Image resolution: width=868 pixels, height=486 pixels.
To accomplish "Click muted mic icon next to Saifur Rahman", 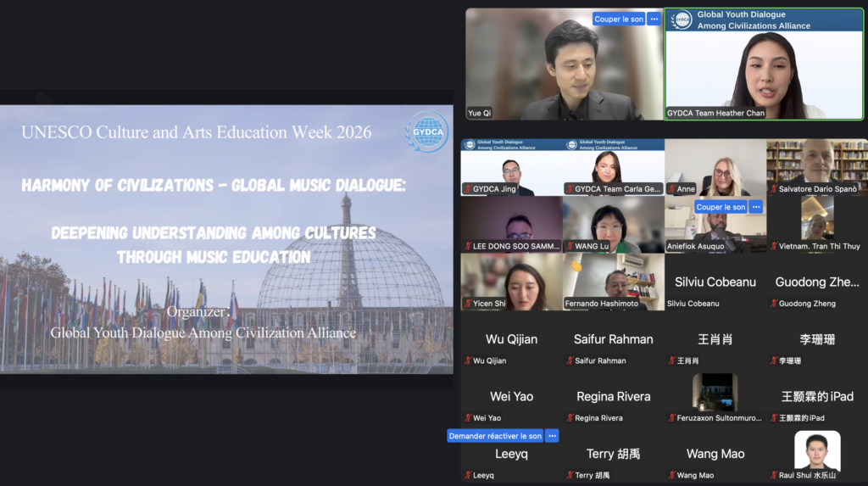I will click(570, 360).
